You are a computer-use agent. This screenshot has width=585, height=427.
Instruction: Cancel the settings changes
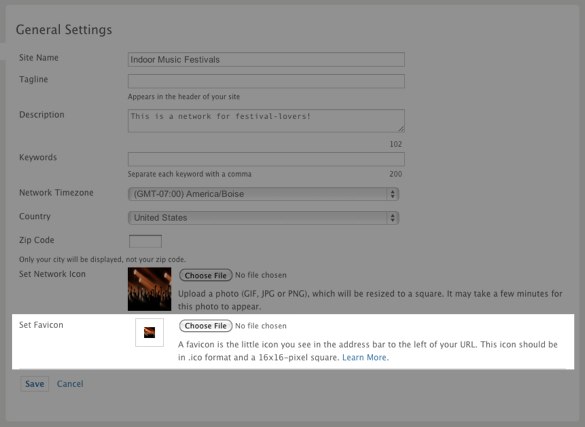(70, 384)
